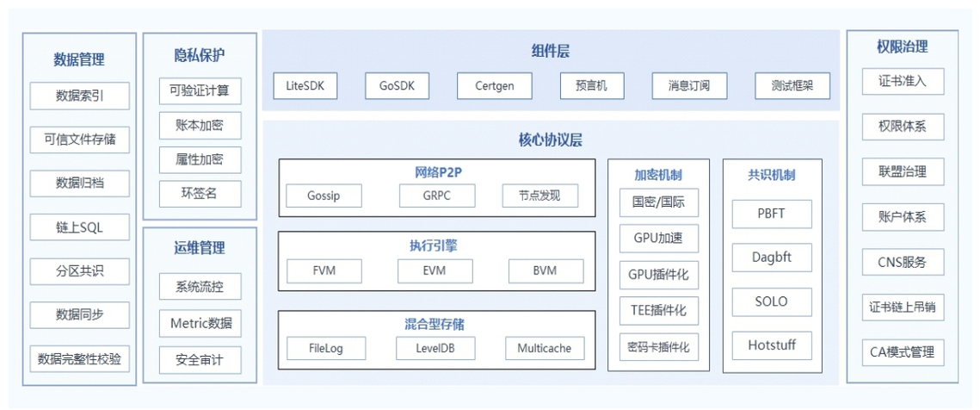Select the Gossip box
The width and height of the screenshot is (980, 410).
tap(324, 196)
